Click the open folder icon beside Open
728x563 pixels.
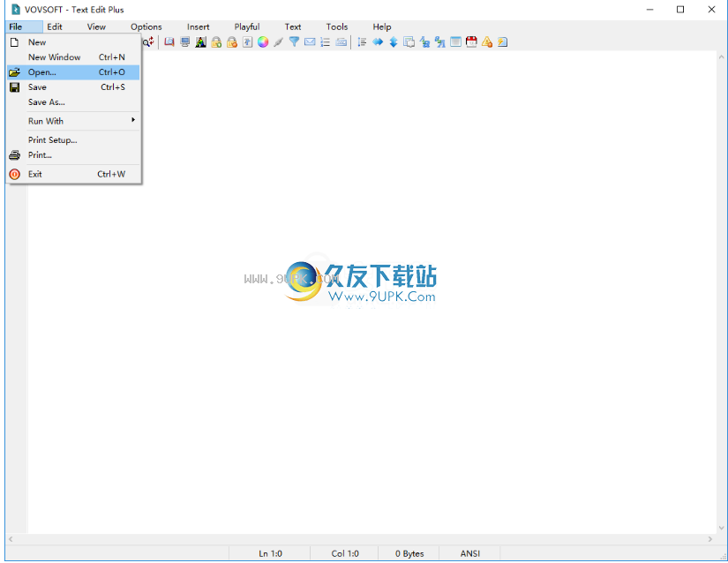click(14, 72)
